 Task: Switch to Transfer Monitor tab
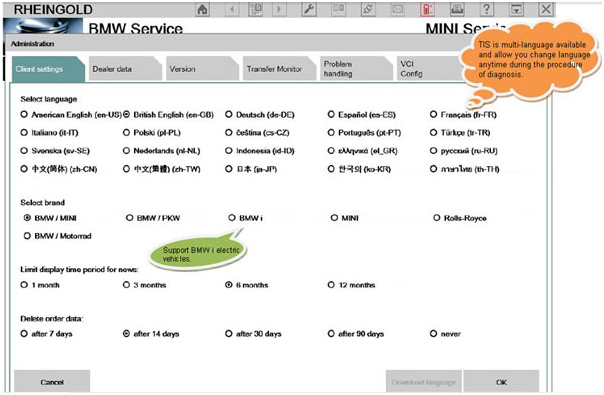point(279,69)
